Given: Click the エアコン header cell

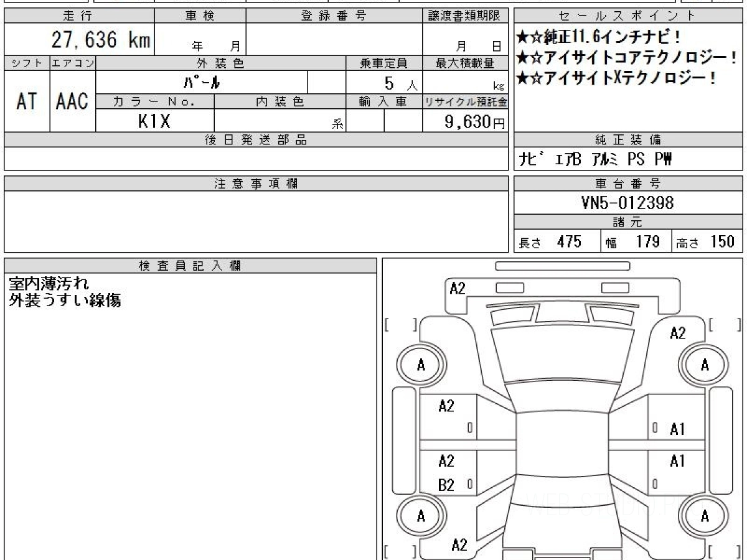Looking at the screenshot, I should [73, 63].
